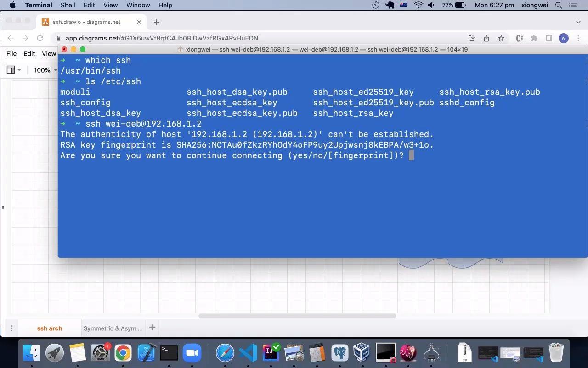The height and width of the screenshot is (368, 588).
Task: Select the ssh arch page tab
Action: point(50,328)
